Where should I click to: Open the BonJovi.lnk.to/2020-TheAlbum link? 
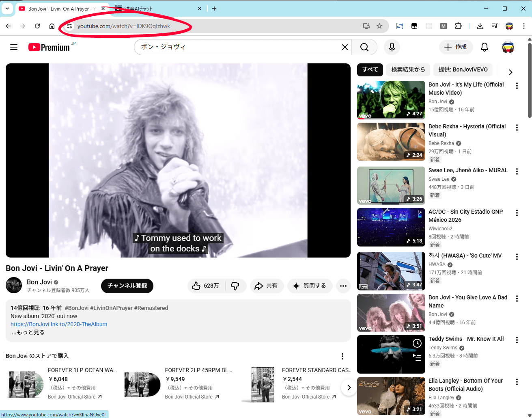(x=59, y=324)
